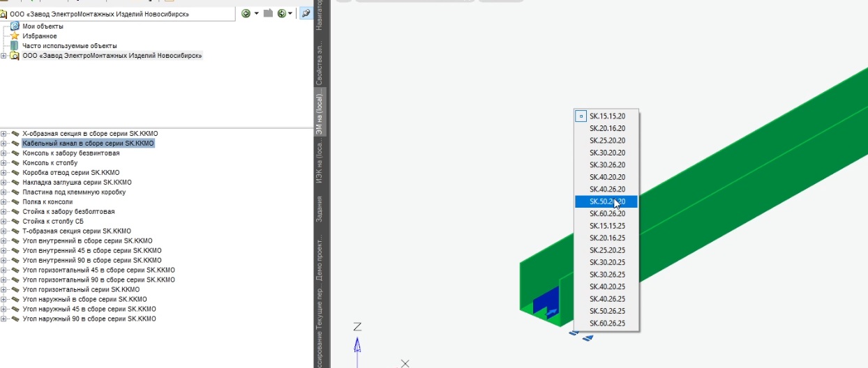Select Угол внутренний в сборе серии SK.KKMO

click(87, 240)
